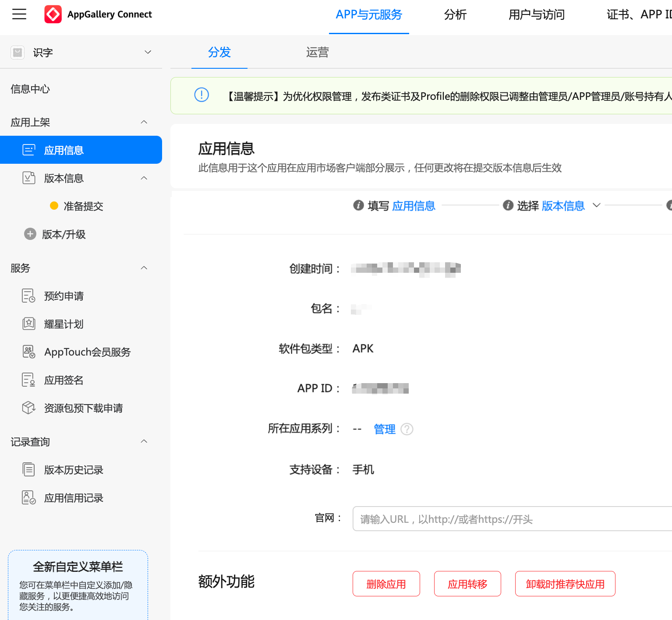
Task: Switch to APP与元服务 top tab
Action: coord(369,15)
